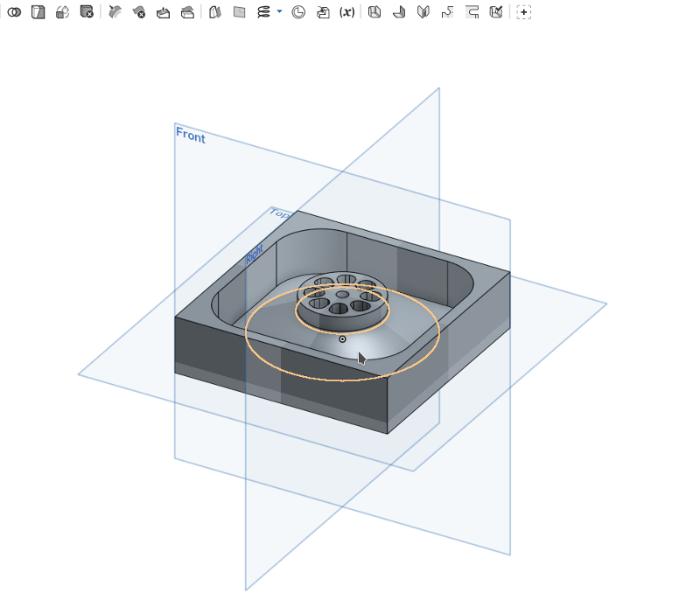Select the Modify fillet tool
Image resolution: width=700 pixels, height=607 pixels.
115,12
